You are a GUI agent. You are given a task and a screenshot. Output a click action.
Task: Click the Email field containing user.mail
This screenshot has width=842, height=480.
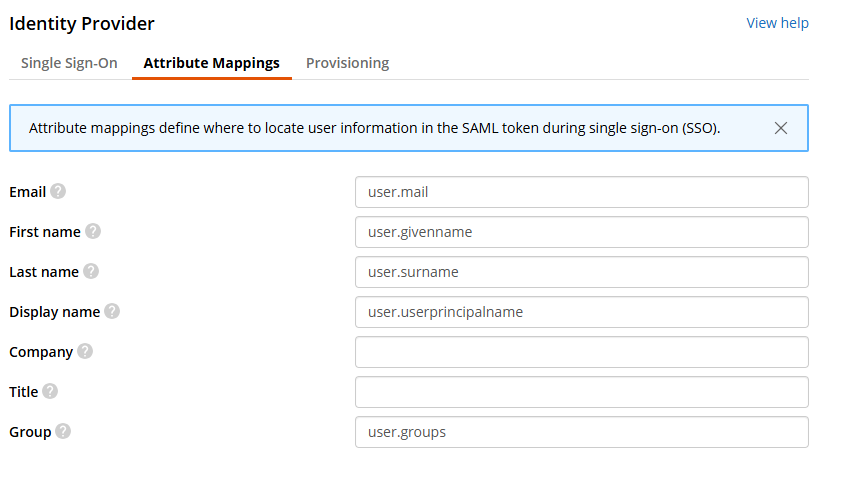point(581,192)
